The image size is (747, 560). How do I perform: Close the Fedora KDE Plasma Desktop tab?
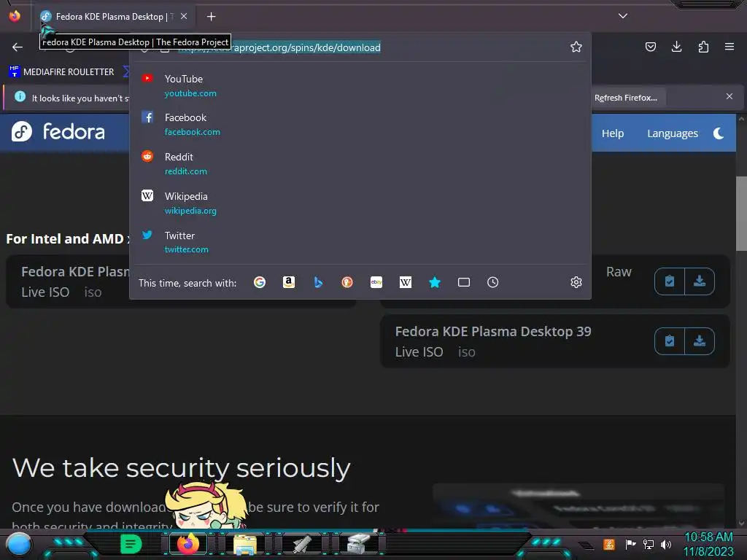[x=184, y=16]
